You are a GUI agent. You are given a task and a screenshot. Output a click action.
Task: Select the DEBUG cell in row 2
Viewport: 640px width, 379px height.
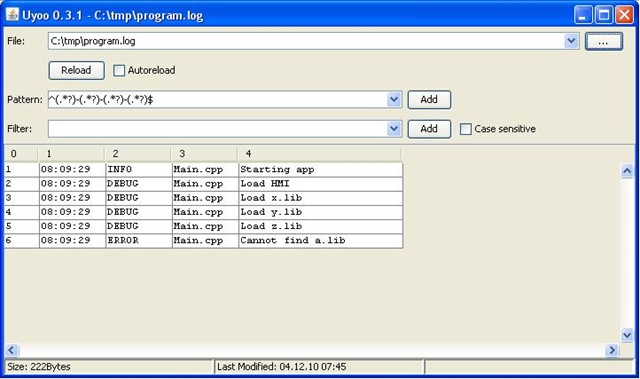[139, 184]
